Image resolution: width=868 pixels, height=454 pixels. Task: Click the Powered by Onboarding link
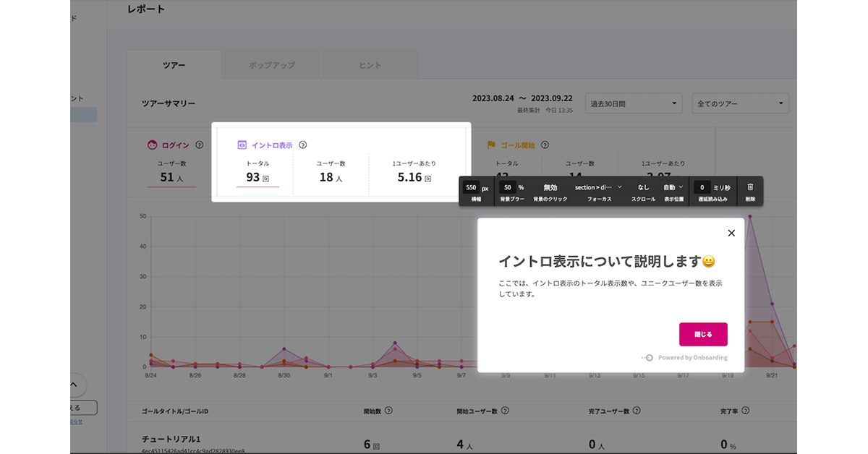point(684,358)
